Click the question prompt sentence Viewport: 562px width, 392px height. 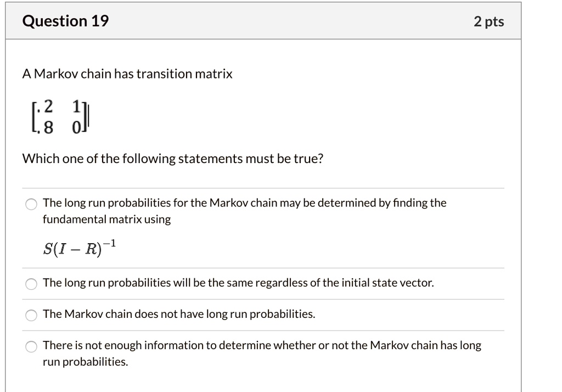(x=172, y=159)
